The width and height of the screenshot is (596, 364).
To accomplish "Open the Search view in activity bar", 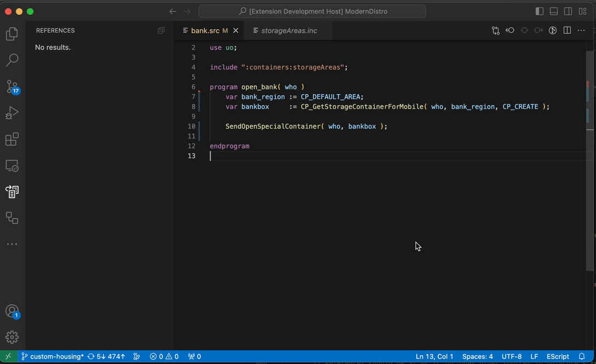I will point(12,60).
